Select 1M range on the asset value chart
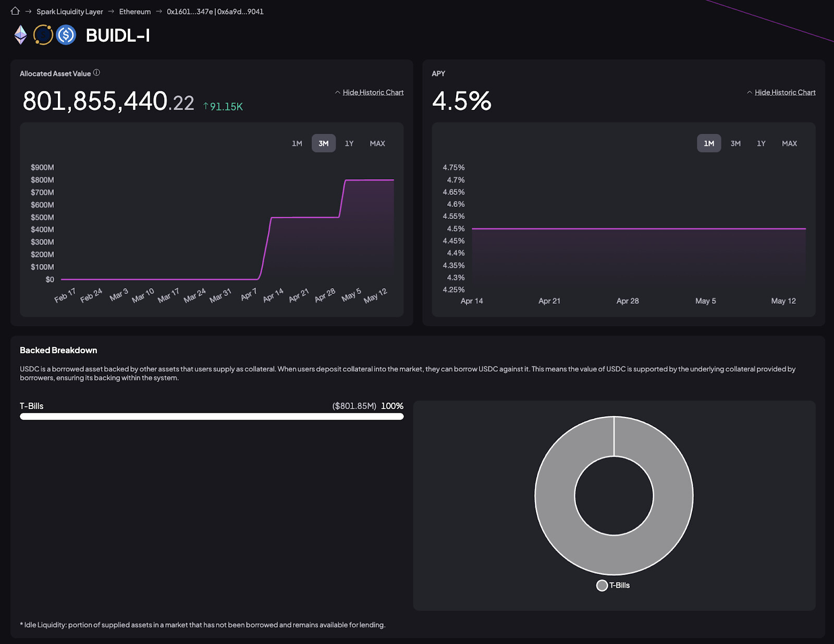The height and width of the screenshot is (644, 834). click(x=297, y=143)
